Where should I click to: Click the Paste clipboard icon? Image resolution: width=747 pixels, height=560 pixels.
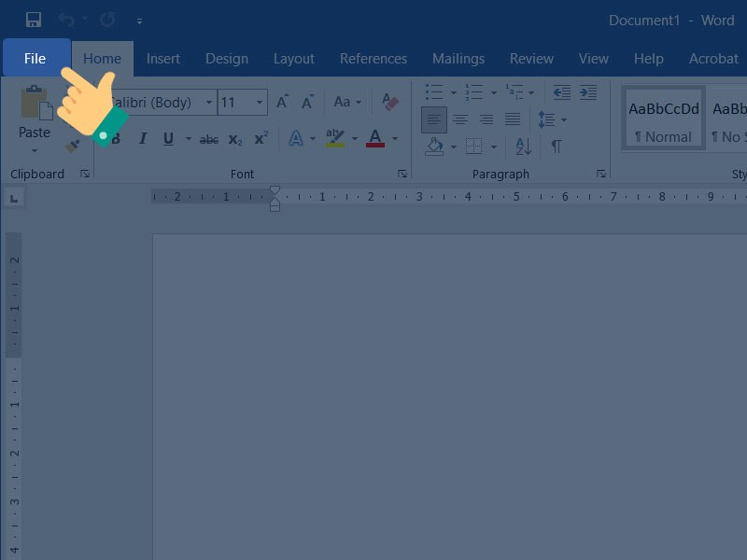36,103
